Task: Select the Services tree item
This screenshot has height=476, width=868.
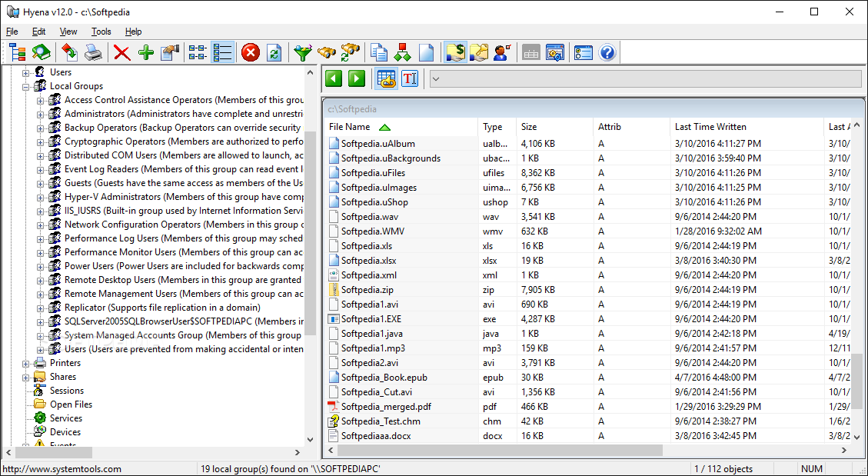Action: [66, 418]
